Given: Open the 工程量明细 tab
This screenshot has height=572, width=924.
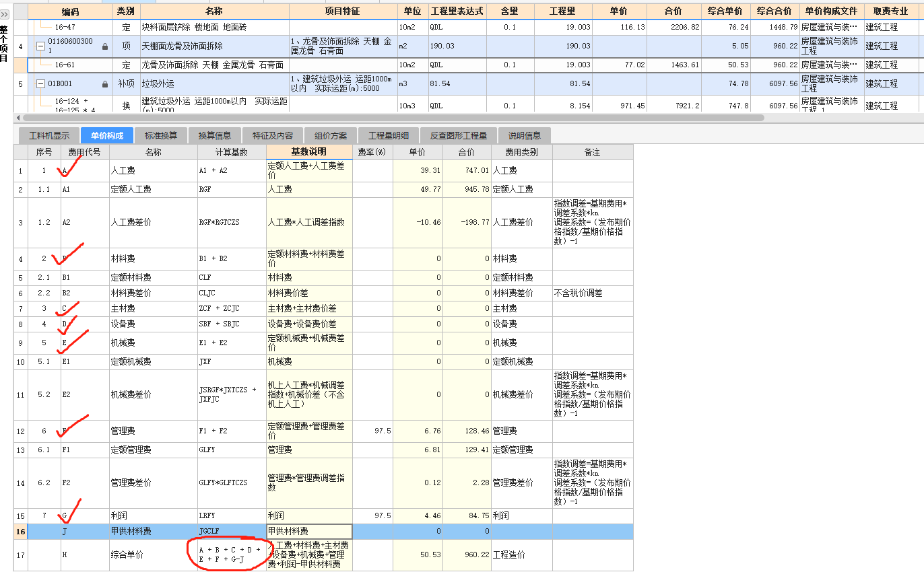Looking at the screenshot, I should click(x=389, y=135).
